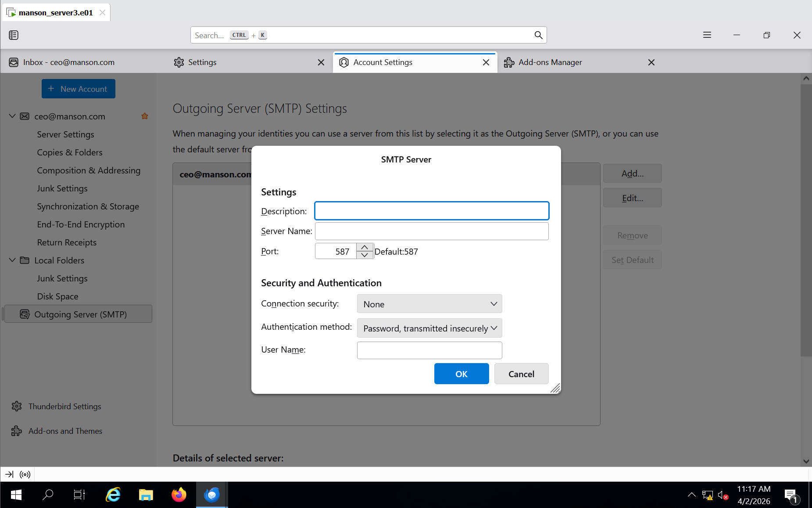Click the Edit... server button
The height and width of the screenshot is (508, 812).
[x=633, y=198]
